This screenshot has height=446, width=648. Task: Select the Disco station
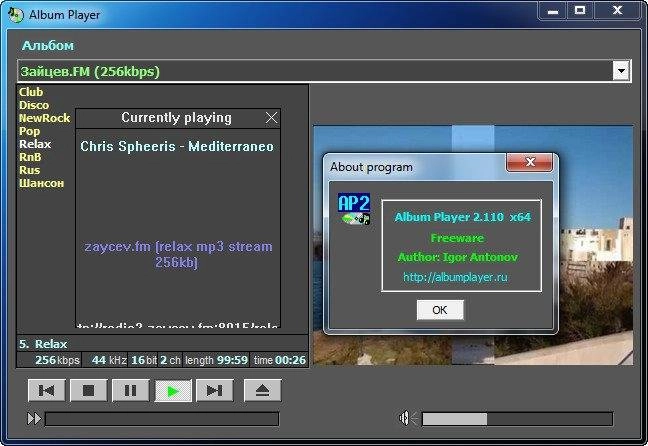point(34,105)
